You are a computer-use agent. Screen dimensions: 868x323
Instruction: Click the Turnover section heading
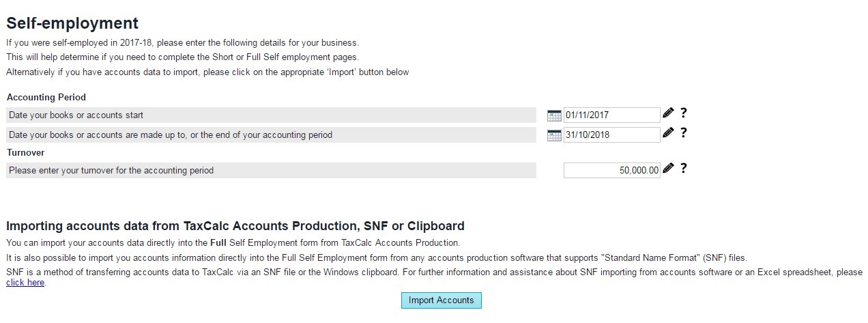click(x=26, y=152)
